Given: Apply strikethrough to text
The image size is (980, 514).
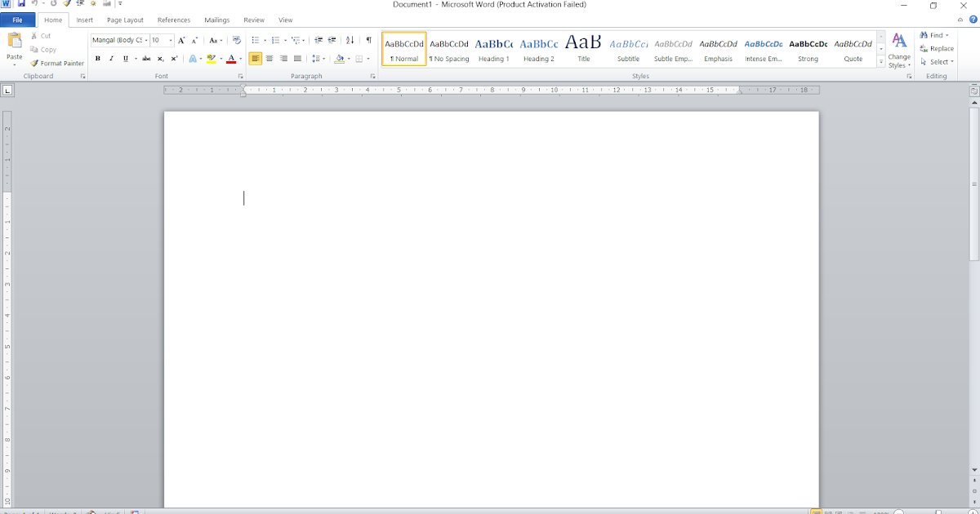Looking at the screenshot, I should click(x=146, y=58).
